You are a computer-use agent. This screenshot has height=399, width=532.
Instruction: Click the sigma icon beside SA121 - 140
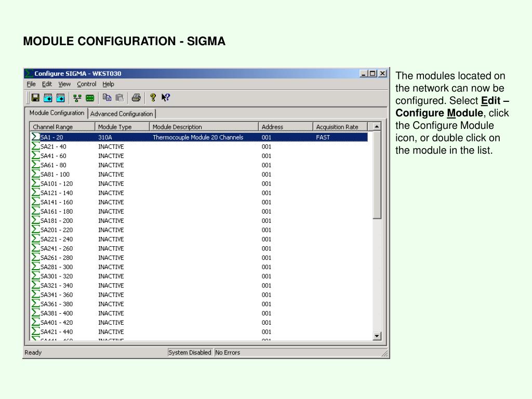(36, 193)
